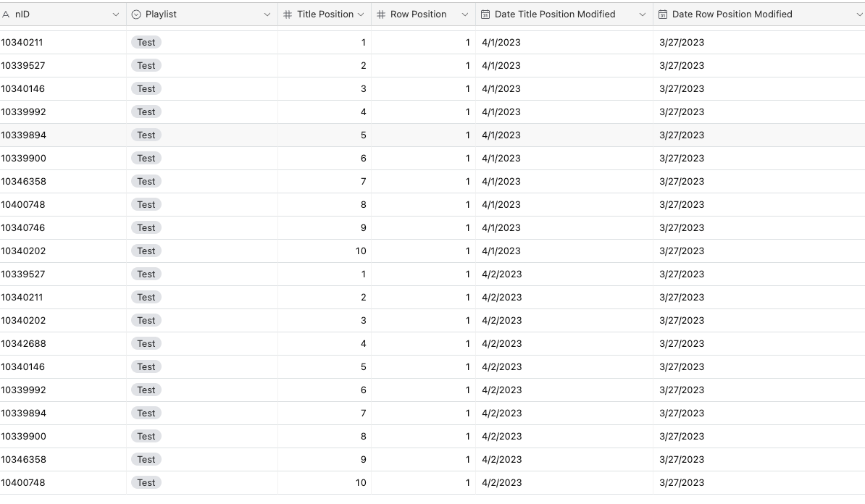Select the Date Title Position Modified header label
The image size is (865, 504).
[x=555, y=14]
